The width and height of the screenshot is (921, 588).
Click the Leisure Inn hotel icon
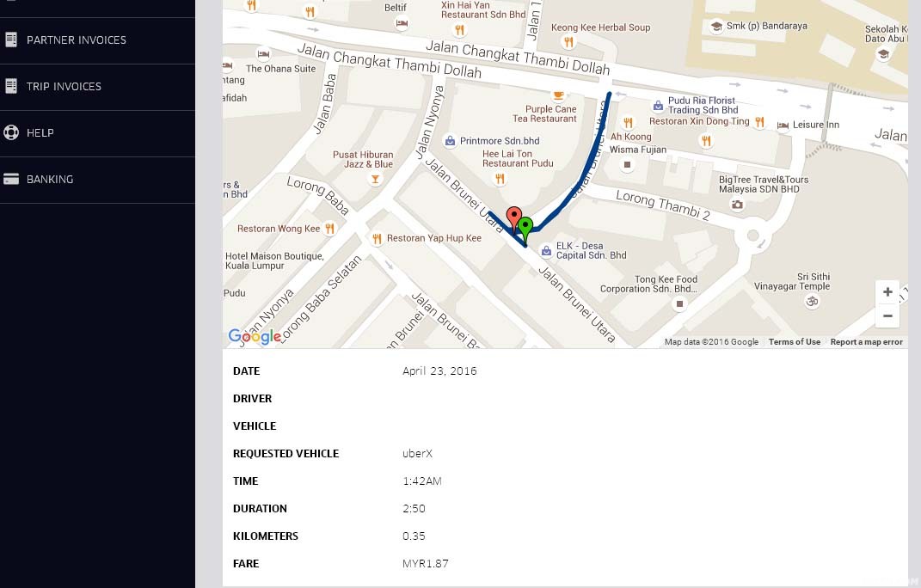coord(783,126)
